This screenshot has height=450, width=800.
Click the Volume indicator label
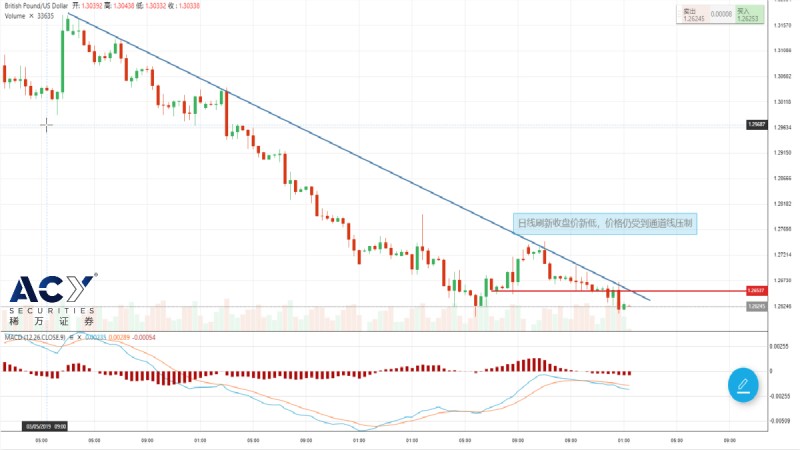(15, 16)
